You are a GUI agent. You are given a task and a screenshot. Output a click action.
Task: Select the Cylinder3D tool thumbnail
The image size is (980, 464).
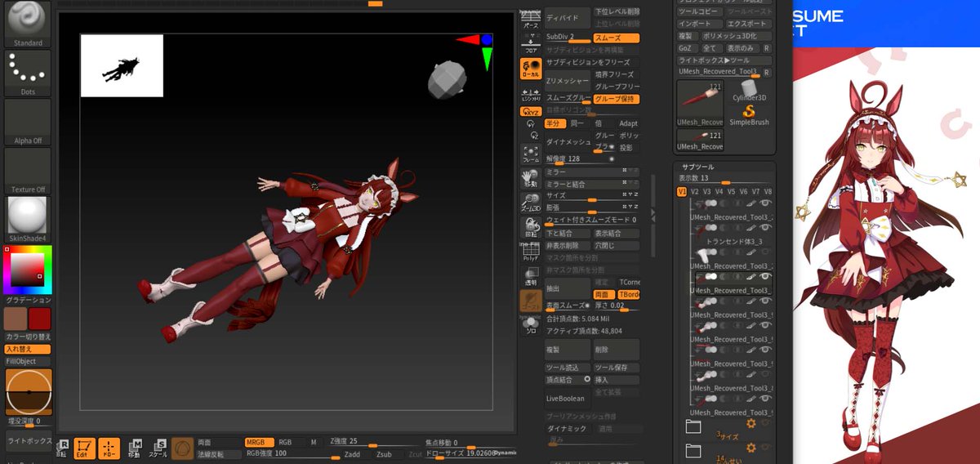coord(749,91)
